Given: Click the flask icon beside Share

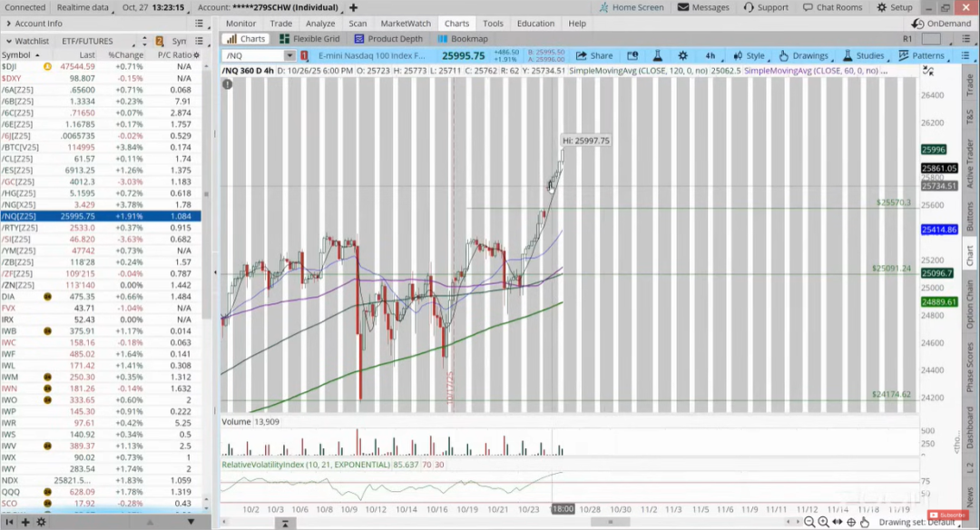Looking at the screenshot, I should coord(658,55).
